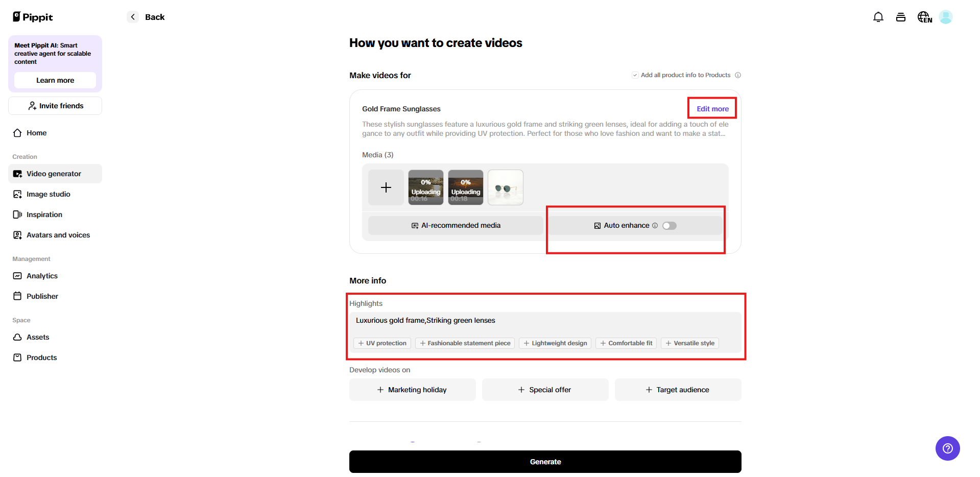Select the sunglasses media thumbnail
Image resolution: width=980 pixels, height=477 pixels.
click(505, 187)
